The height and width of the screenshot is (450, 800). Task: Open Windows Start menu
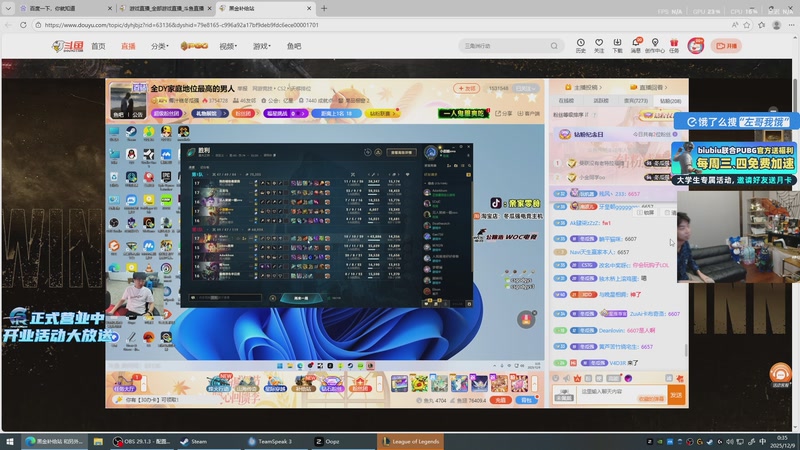[10, 441]
